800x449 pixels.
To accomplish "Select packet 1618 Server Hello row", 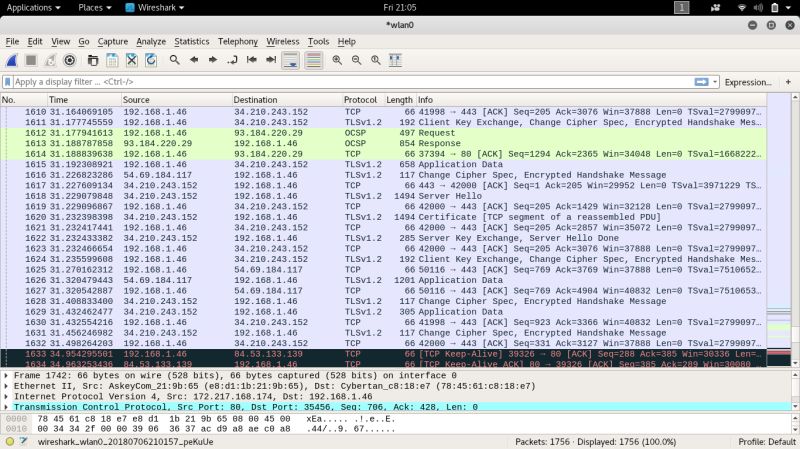I will [x=383, y=196].
